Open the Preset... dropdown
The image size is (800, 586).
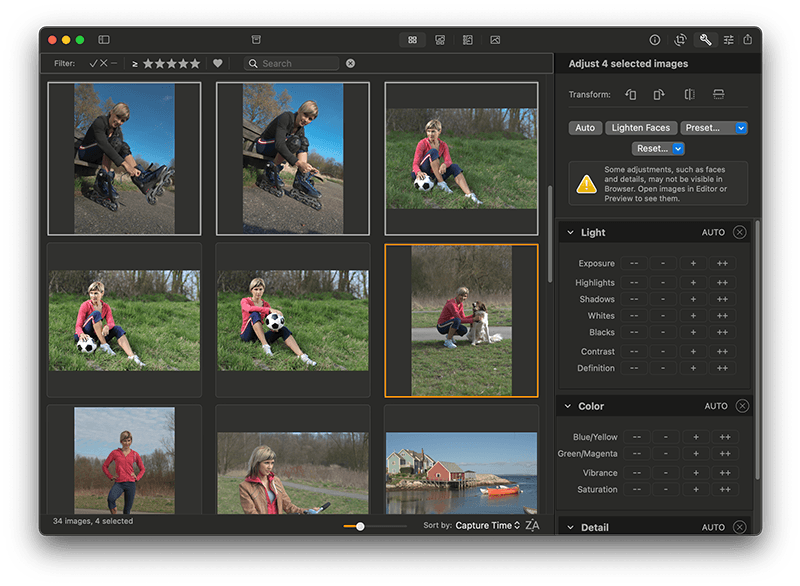[x=713, y=127]
